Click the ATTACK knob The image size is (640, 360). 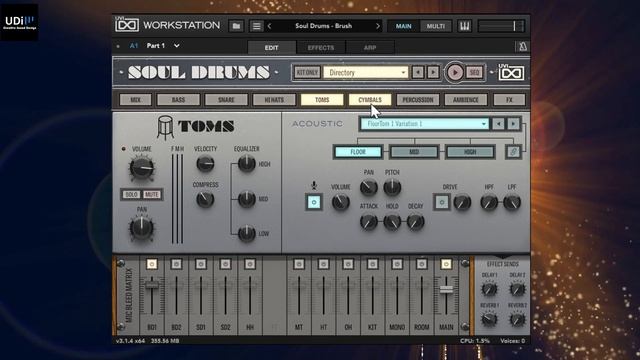(368, 222)
